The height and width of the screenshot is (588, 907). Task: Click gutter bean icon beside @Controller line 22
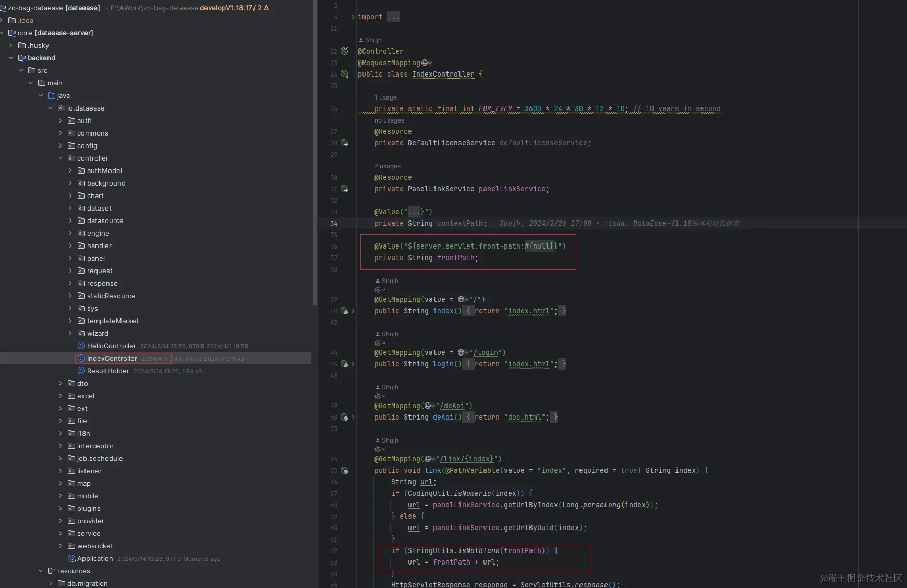tap(344, 51)
